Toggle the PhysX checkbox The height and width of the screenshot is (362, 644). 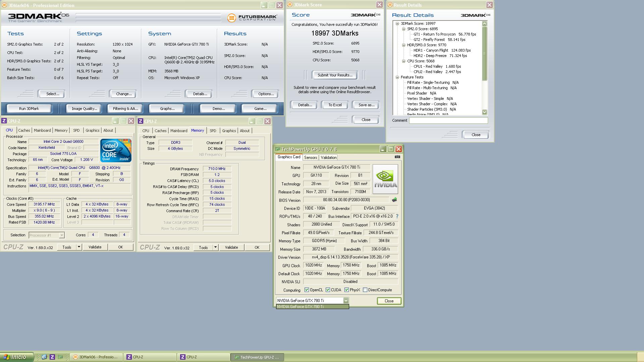[x=346, y=290]
